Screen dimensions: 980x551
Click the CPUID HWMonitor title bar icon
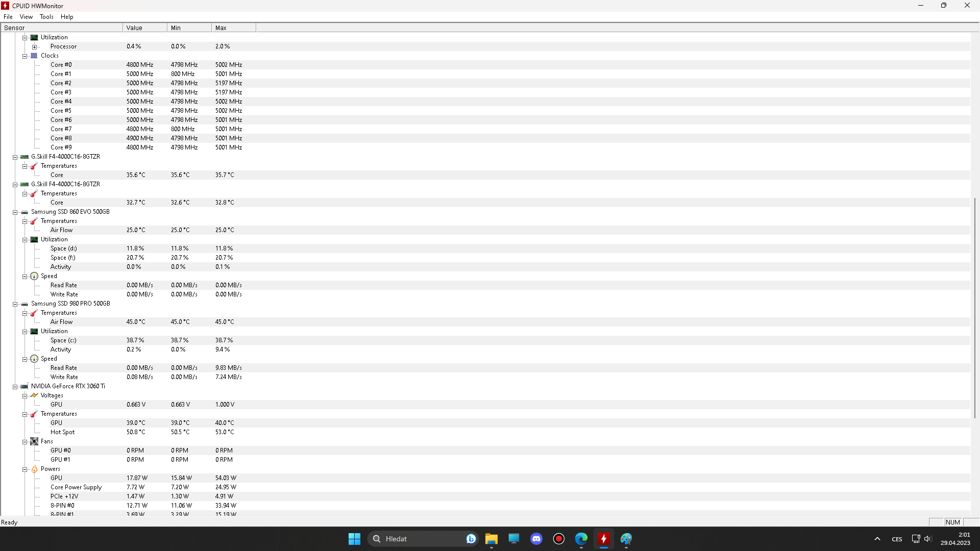[x=6, y=6]
